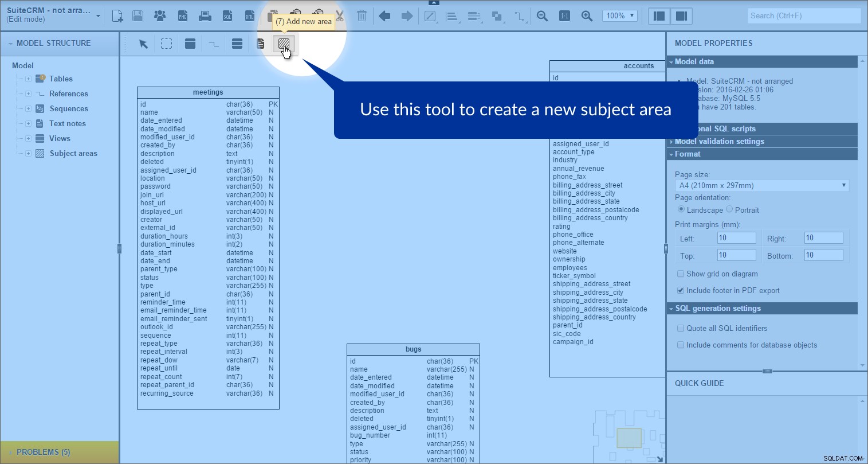Image resolution: width=868 pixels, height=464 pixels.
Task: Open the share model (people) icon
Action: [x=160, y=16]
